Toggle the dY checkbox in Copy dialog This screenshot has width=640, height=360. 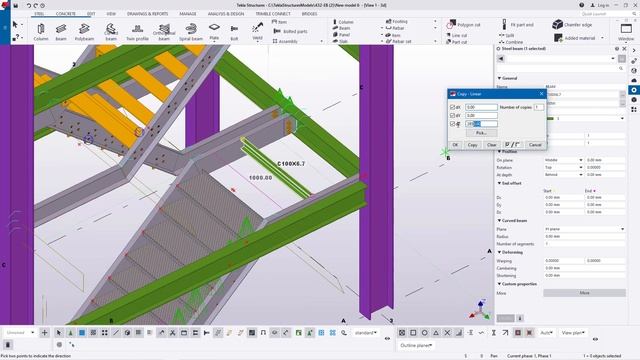[x=452, y=116]
